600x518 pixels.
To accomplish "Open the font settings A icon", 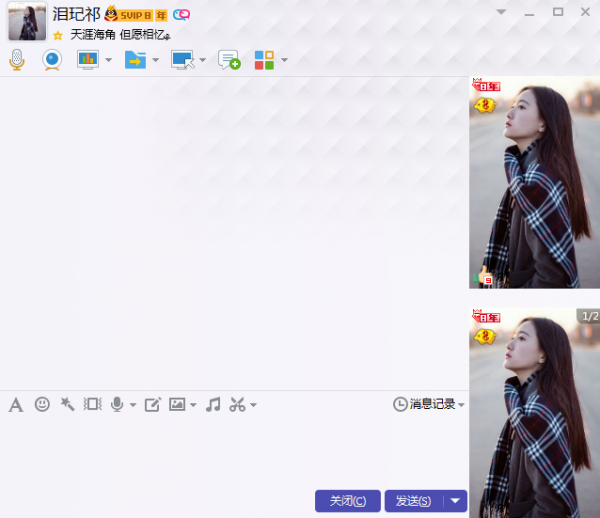I will [x=16, y=404].
